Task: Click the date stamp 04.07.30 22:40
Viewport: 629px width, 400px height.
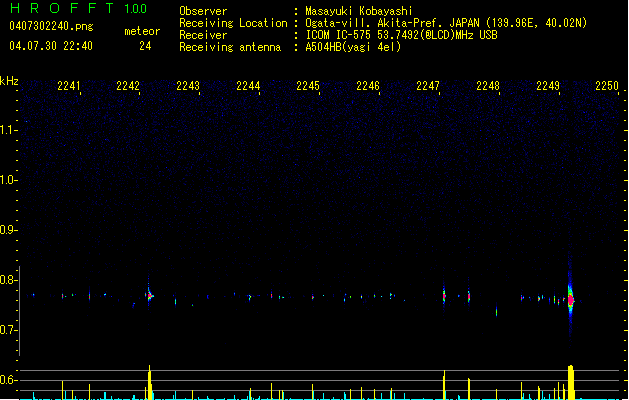Action: tap(51, 46)
